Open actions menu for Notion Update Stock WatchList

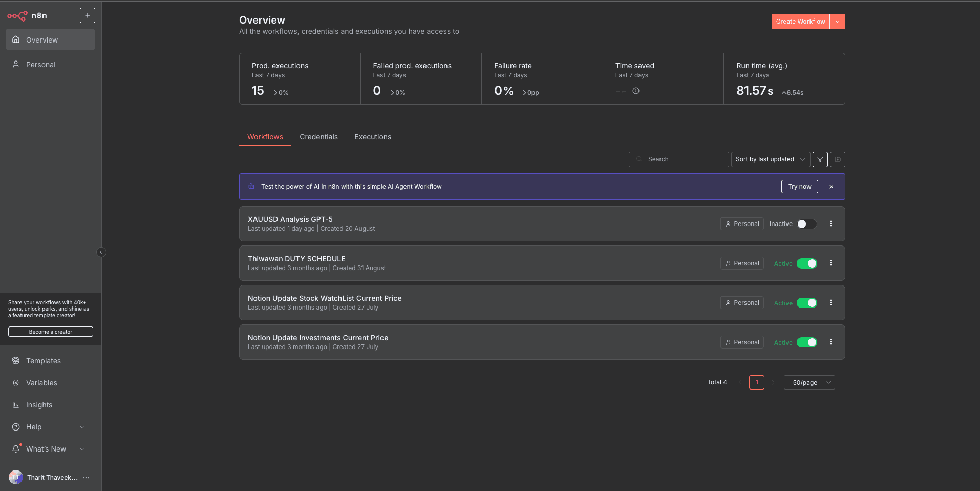(x=831, y=302)
